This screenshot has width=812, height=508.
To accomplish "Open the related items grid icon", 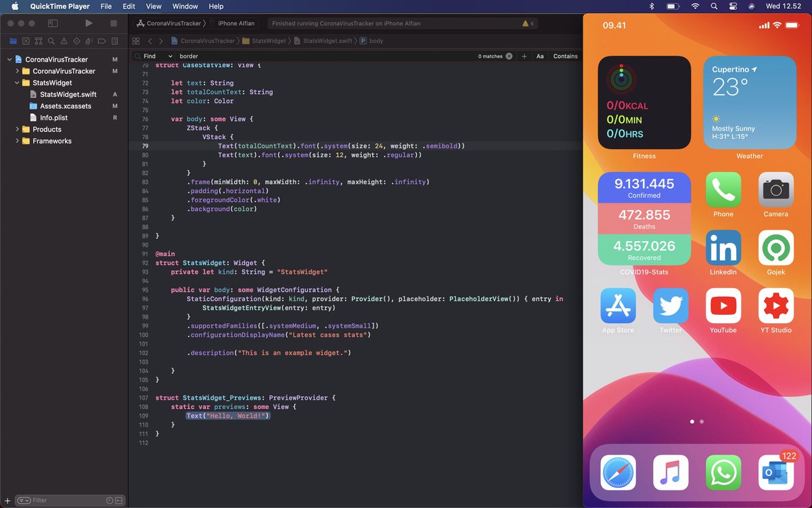I will [x=136, y=41].
